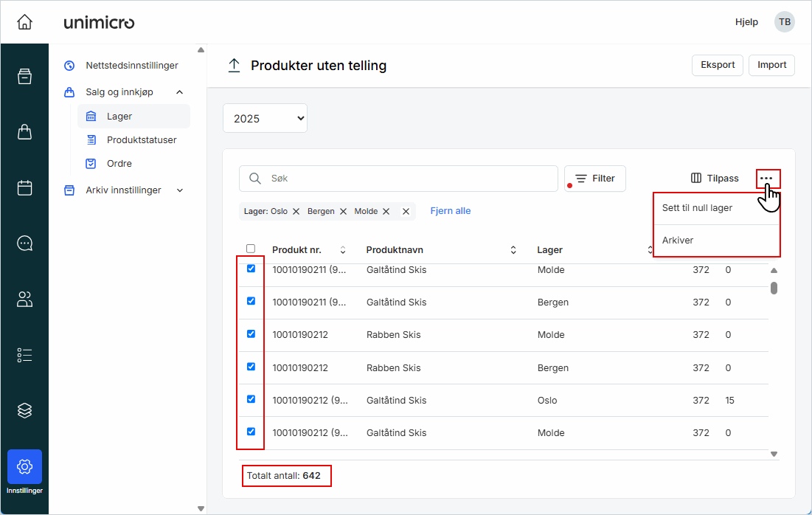Select Sett til null lager menu option
Image resolution: width=812 pixels, height=515 pixels.
coord(697,208)
